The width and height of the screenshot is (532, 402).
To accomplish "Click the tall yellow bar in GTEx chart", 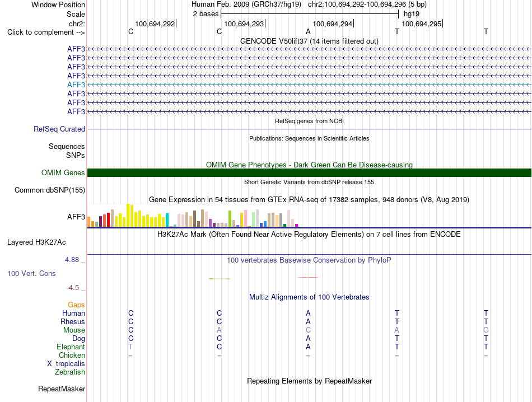I will point(128,216).
